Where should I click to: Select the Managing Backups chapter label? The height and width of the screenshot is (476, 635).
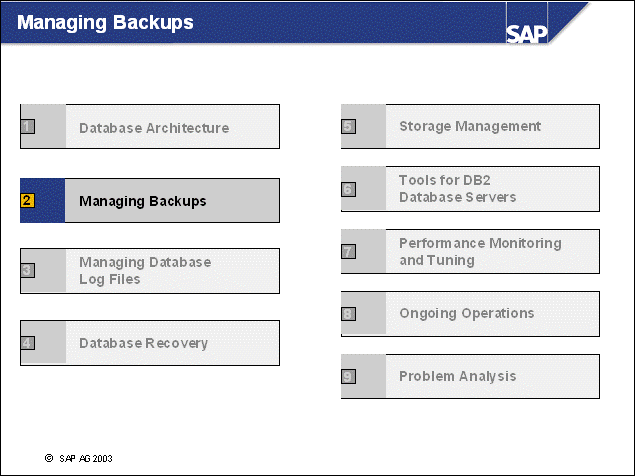pos(143,201)
